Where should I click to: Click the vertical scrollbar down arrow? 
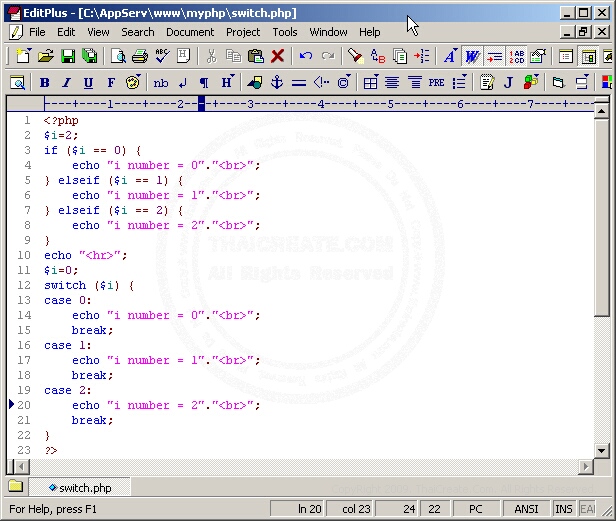click(x=601, y=452)
